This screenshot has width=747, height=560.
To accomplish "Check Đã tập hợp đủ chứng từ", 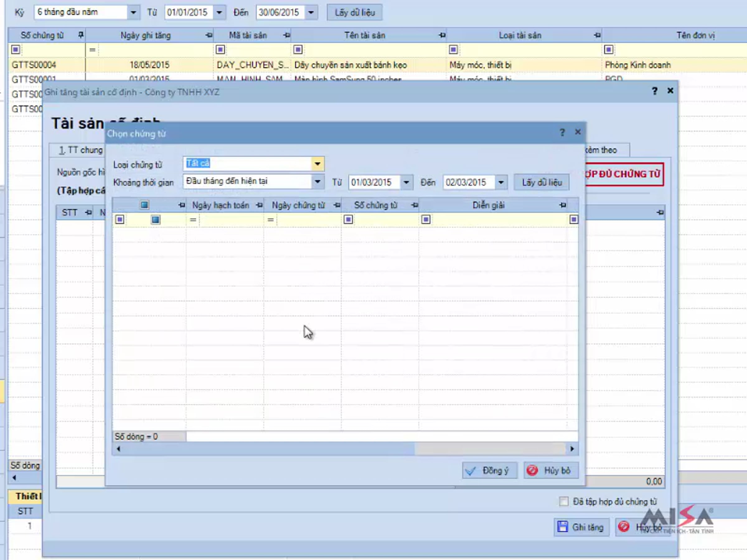I will tap(564, 501).
